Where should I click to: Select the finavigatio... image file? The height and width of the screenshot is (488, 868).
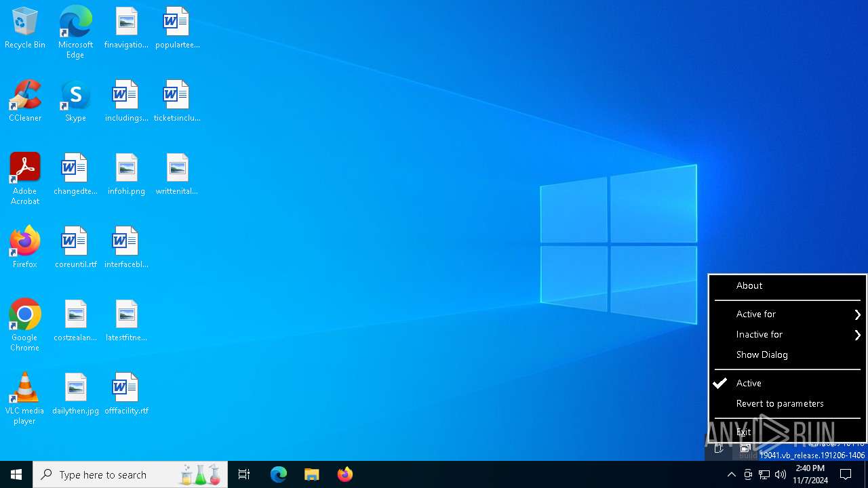[126, 28]
